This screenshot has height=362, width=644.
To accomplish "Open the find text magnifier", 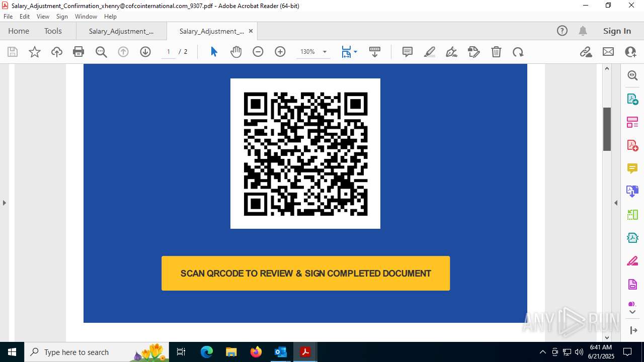I will point(101,52).
